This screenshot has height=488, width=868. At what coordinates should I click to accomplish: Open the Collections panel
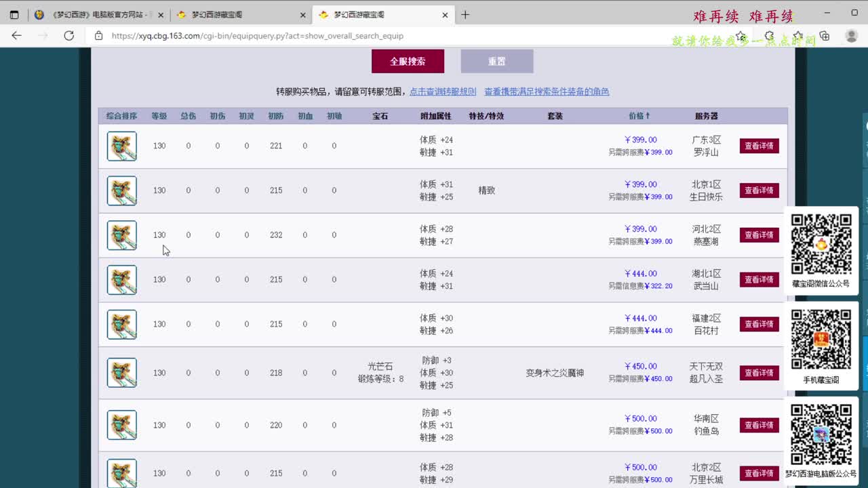tap(825, 36)
